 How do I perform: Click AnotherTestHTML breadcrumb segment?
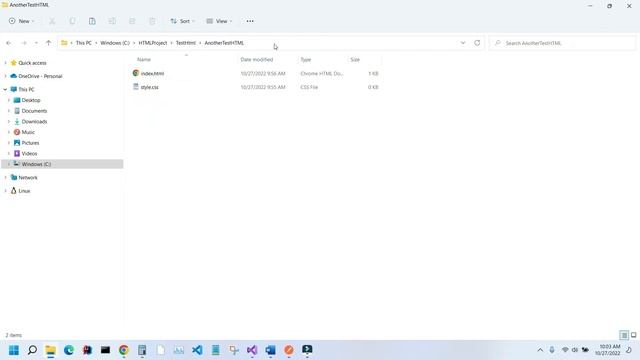pos(224,43)
